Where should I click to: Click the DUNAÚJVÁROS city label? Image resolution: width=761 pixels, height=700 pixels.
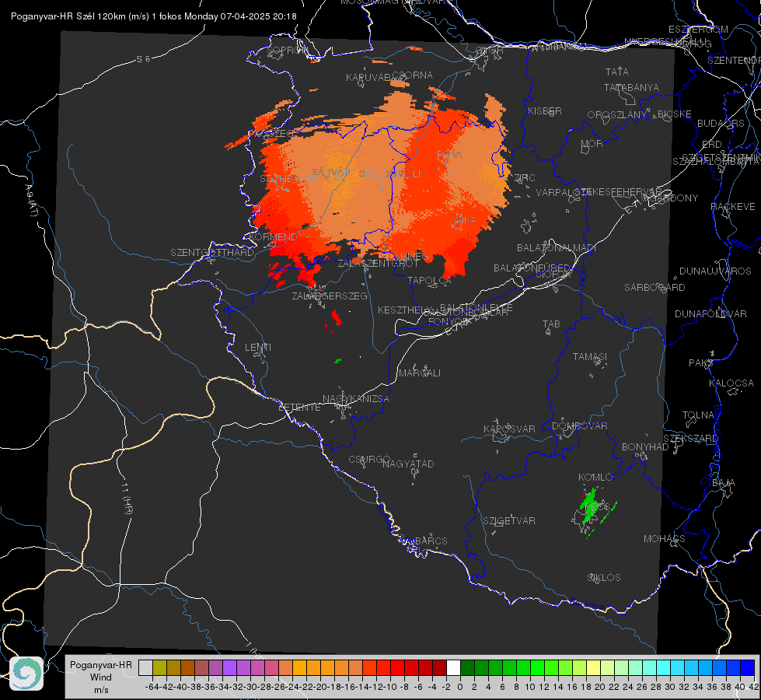pos(715,271)
